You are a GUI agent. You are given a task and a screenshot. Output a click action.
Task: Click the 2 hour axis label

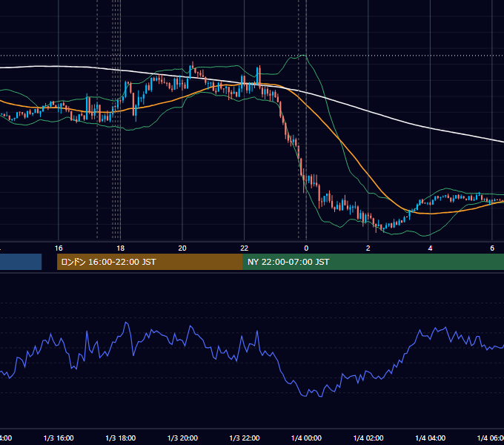pyautogui.click(x=368, y=248)
